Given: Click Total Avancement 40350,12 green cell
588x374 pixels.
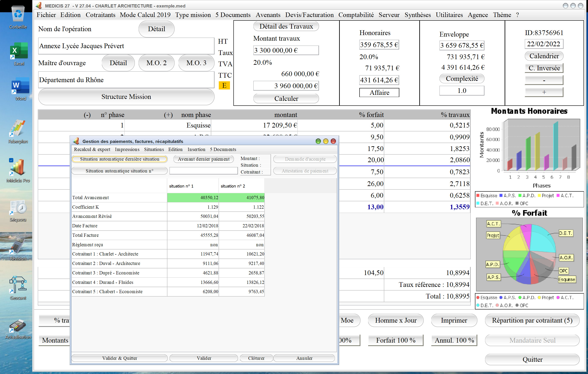Looking at the screenshot, I should [x=193, y=197].
